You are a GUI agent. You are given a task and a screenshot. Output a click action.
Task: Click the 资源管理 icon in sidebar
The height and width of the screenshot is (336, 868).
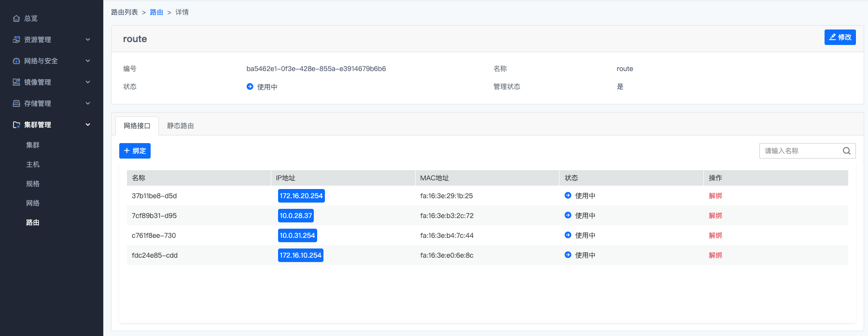(16, 40)
